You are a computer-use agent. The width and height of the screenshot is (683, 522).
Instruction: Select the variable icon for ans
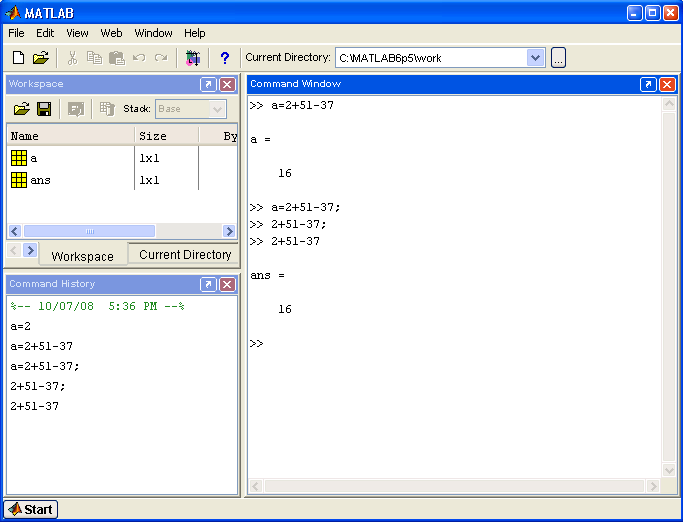[x=19, y=180]
